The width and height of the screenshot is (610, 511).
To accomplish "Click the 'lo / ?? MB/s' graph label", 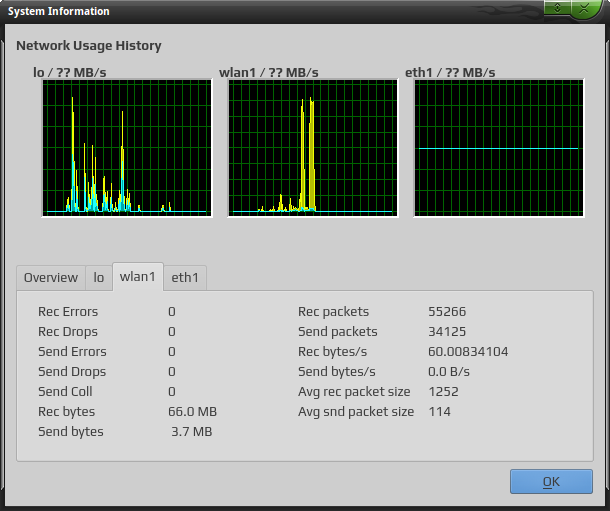I will [70, 72].
